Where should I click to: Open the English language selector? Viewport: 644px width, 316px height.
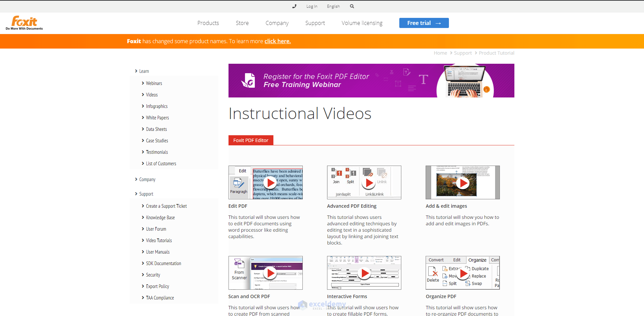pos(333,6)
